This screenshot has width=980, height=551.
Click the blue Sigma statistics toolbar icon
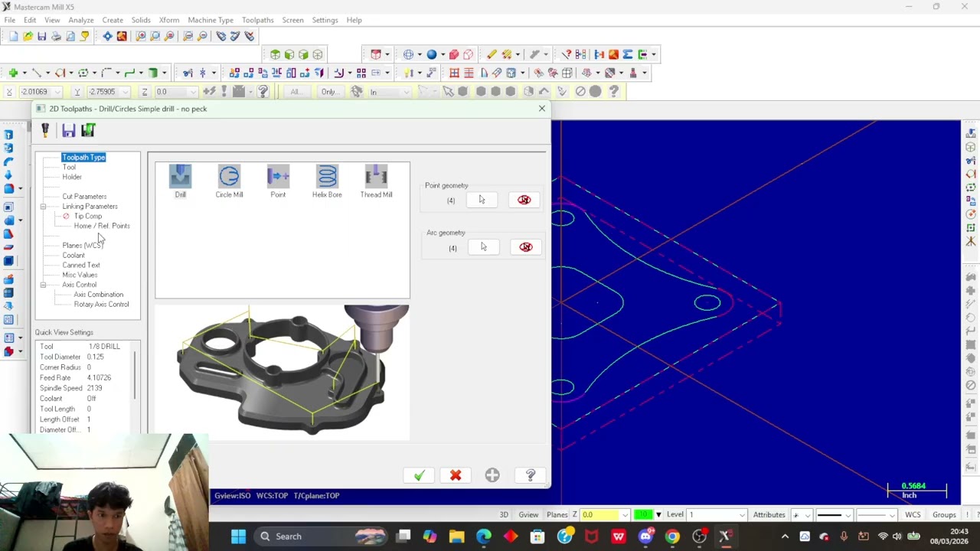point(628,54)
